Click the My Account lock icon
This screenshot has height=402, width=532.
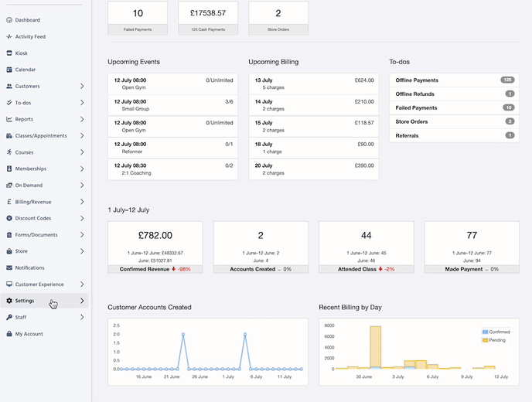coord(9,334)
